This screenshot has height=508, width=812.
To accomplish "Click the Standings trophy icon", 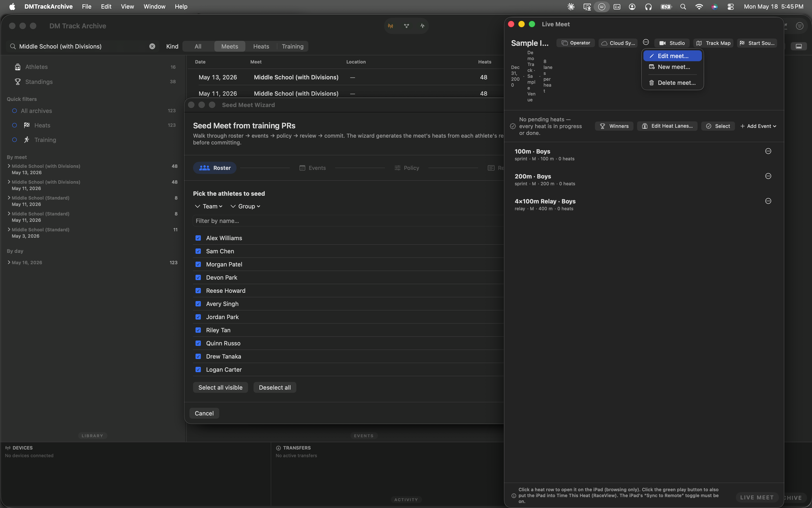I will coord(18,82).
